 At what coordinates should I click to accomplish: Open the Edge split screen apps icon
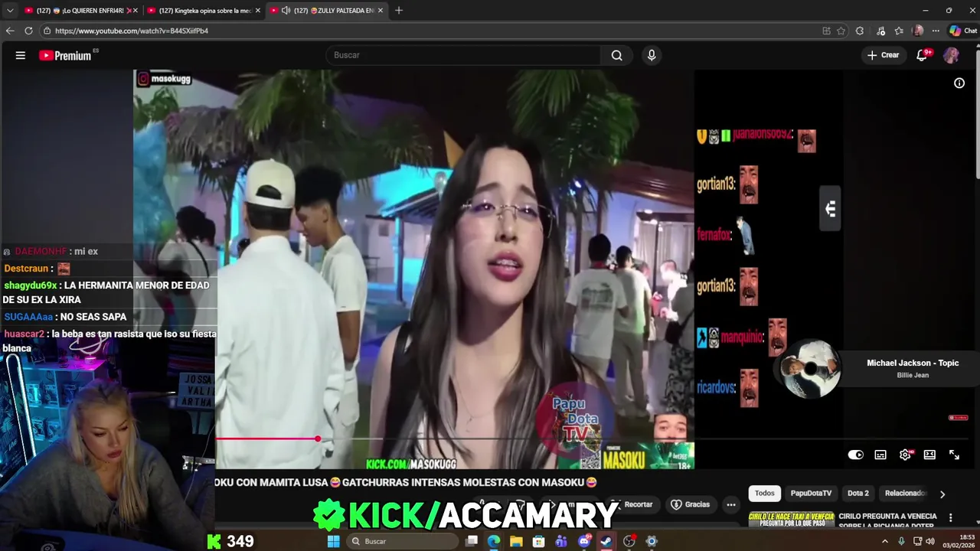point(826,31)
